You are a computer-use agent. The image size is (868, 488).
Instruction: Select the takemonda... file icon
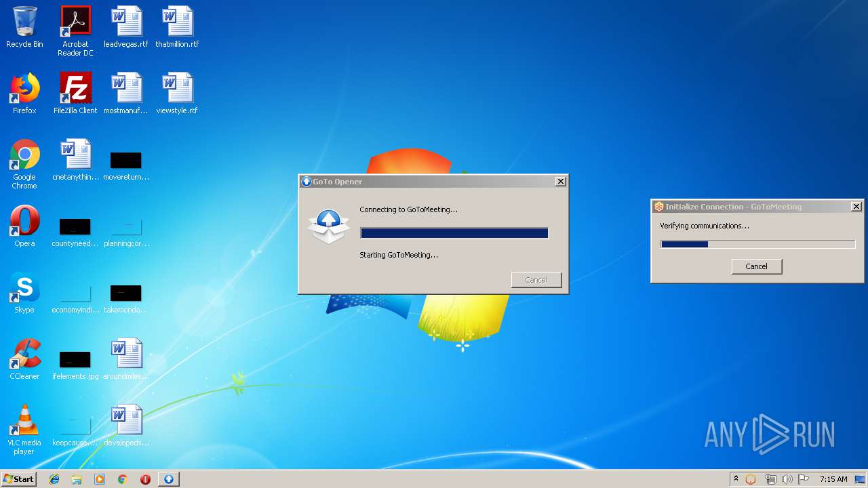126,298
